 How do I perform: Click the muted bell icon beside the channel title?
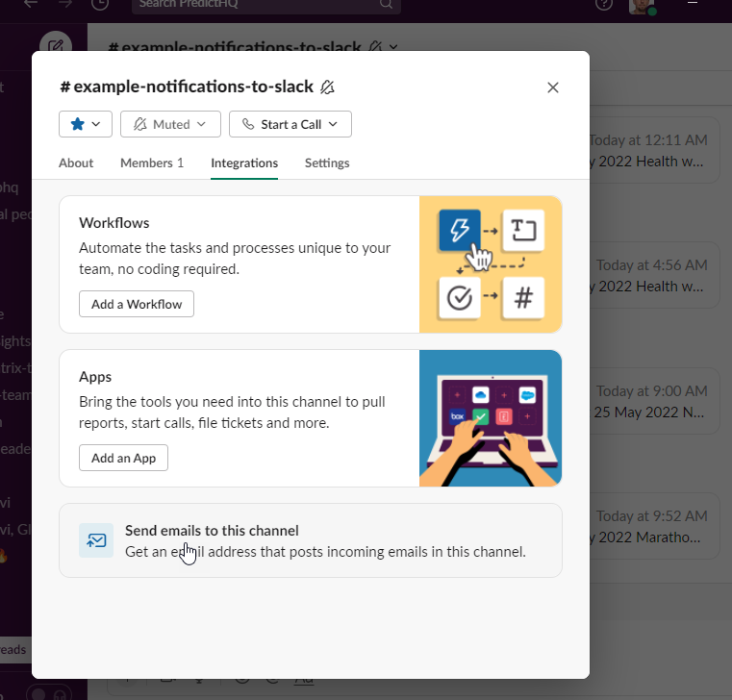click(x=327, y=87)
